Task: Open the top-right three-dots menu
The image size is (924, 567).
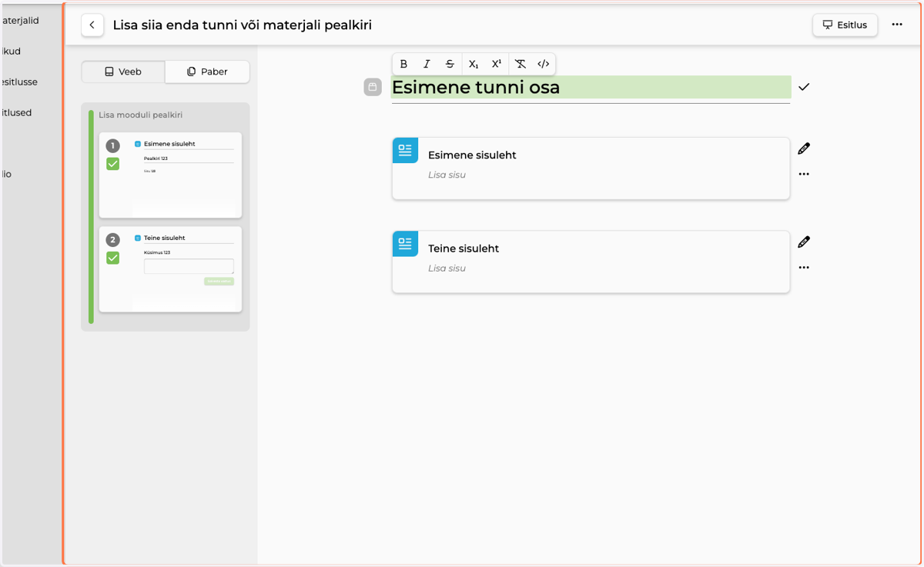Action: [x=897, y=25]
